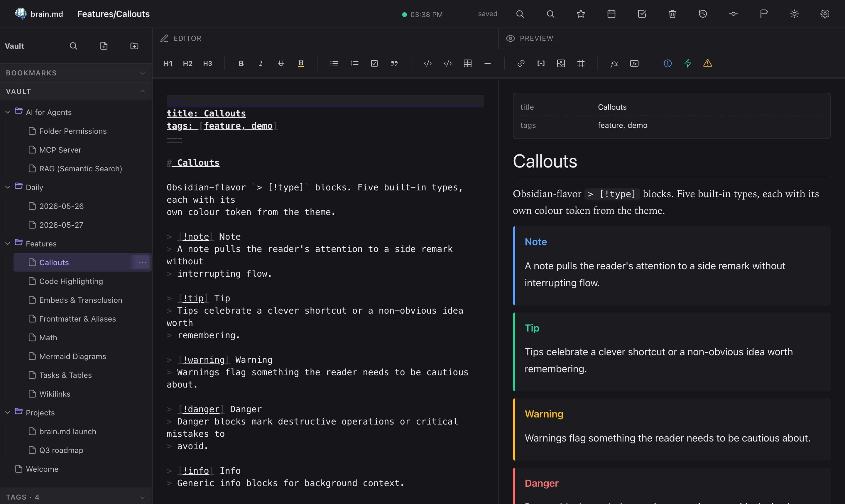The height and width of the screenshot is (504, 845).
Task: Insert a blue info callout
Action: pos(668,63)
